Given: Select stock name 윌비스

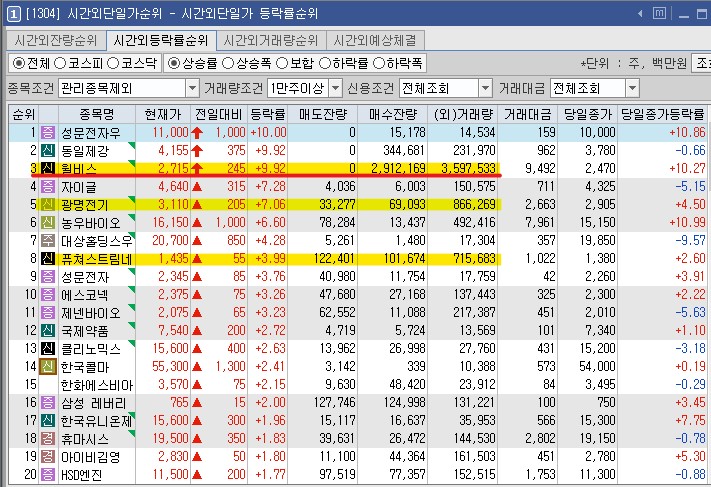Looking at the screenshot, I should (x=79, y=169).
